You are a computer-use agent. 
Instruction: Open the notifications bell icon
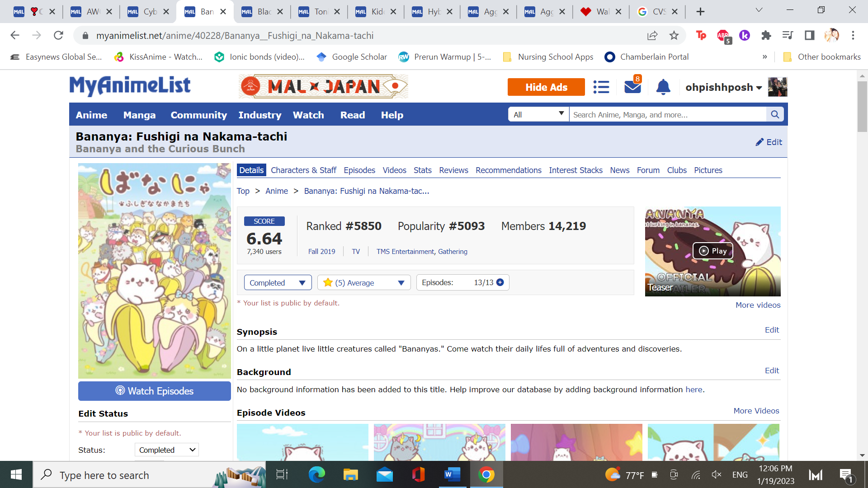click(x=663, y=87)
